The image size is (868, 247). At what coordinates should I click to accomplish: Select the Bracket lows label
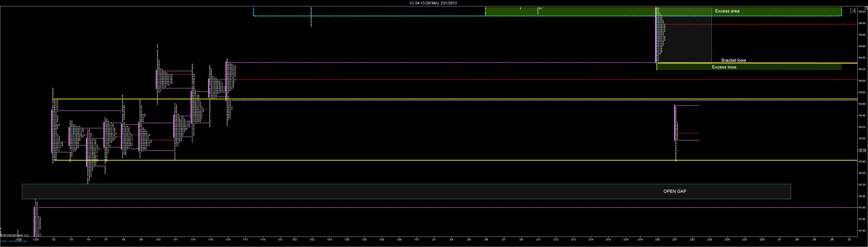coord(733,60)
